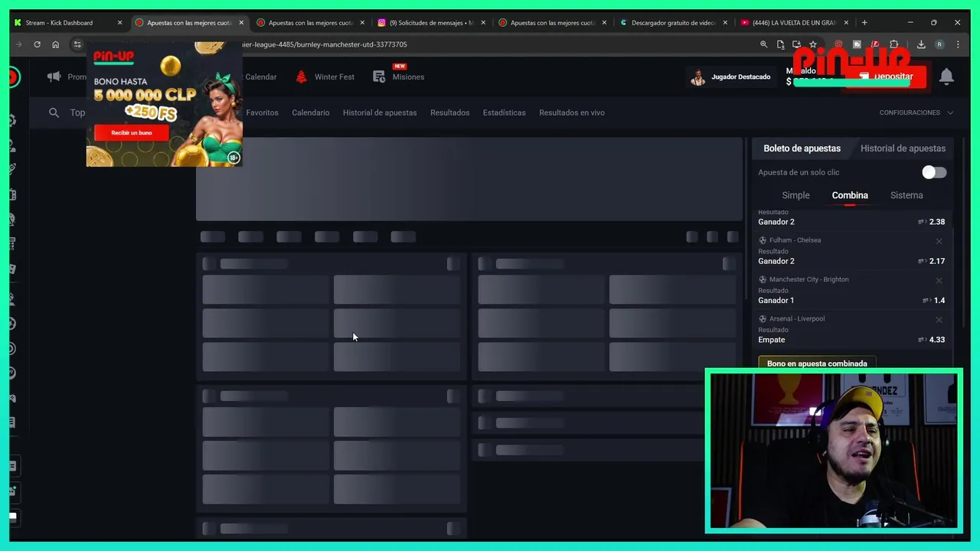Image resolution: width=980 pixels, height=551 pixels.
Task: Toggle Apuesta de un solo clic switch
Action: pos(934,172)
